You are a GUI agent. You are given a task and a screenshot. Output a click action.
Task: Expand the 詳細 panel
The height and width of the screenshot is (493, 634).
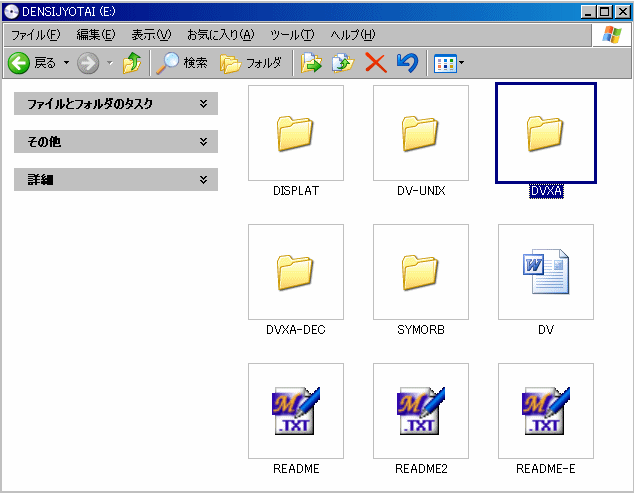(x=116, y=180)
